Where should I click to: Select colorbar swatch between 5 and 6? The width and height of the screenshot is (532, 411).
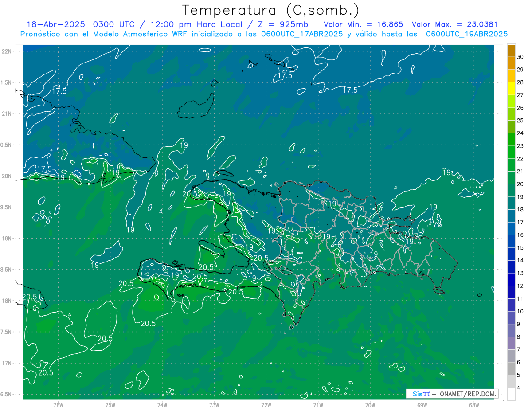pos(512,369)
